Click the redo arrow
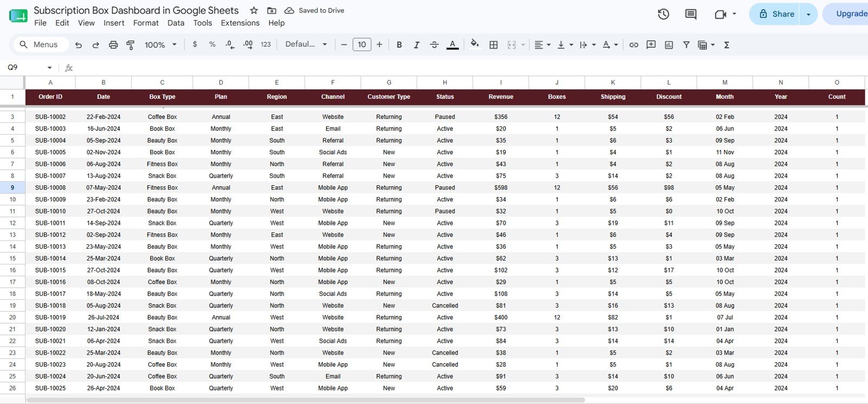 96,45
